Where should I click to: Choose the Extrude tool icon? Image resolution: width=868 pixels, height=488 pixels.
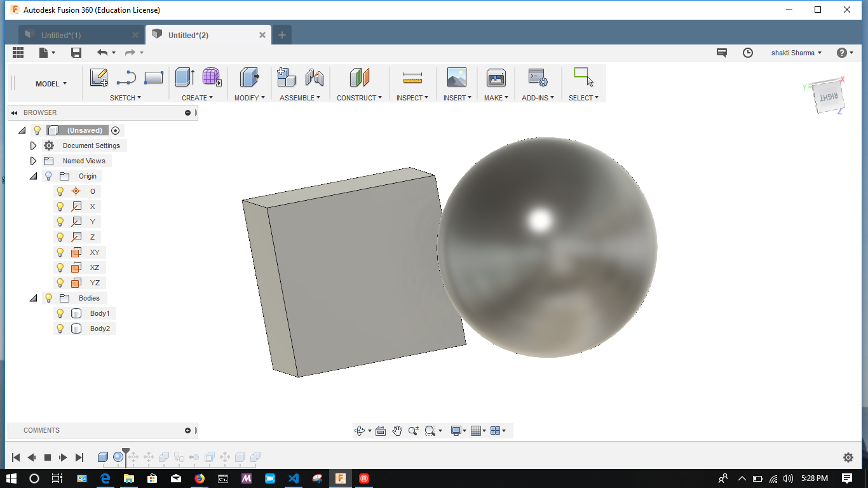pyautogui.click(x=185, y=78)
